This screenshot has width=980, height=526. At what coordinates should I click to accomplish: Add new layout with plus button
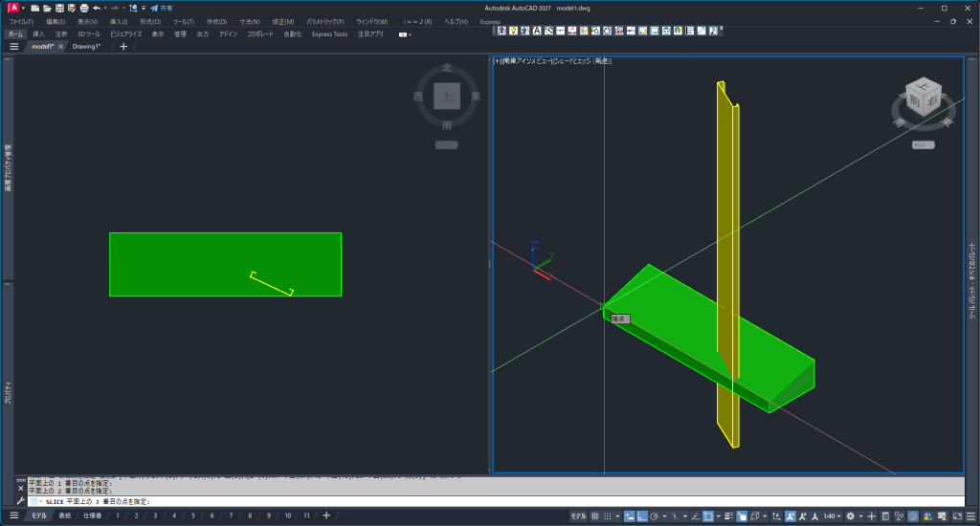coord(326,515)
